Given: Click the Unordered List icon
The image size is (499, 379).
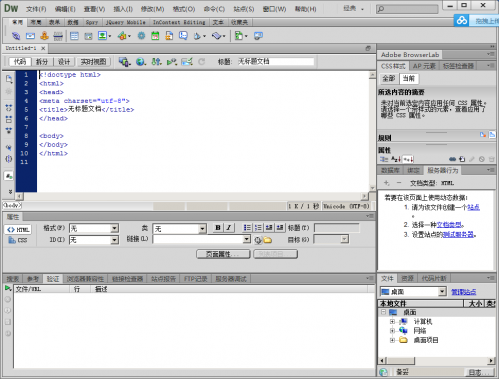Looking at the screenshot, I should tap(247, 228).
